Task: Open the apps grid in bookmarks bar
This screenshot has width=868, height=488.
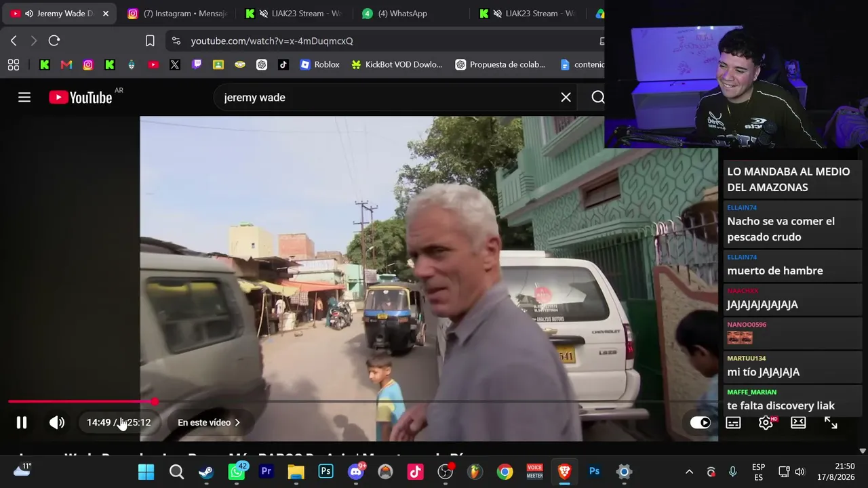Action: tap(14, 64)
